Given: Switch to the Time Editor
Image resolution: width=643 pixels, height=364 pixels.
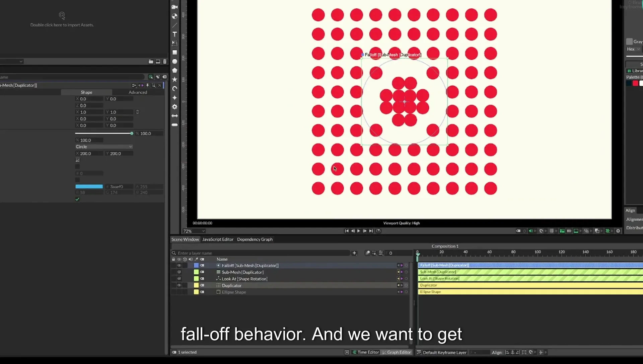Looking at the screenshot, I should tap(366, 352).
